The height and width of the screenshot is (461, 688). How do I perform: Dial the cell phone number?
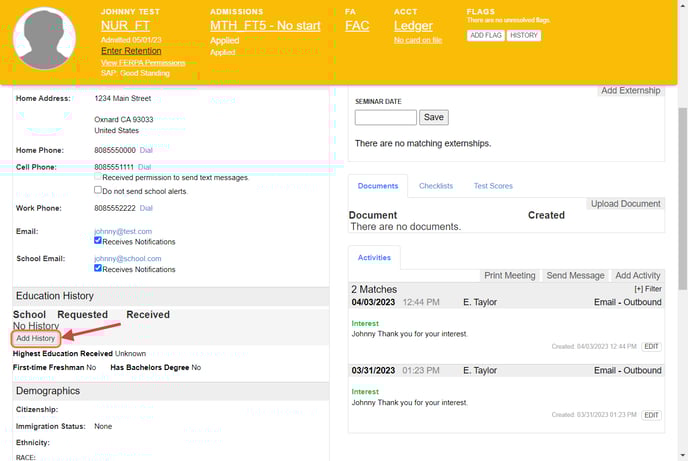coord(145,167)
